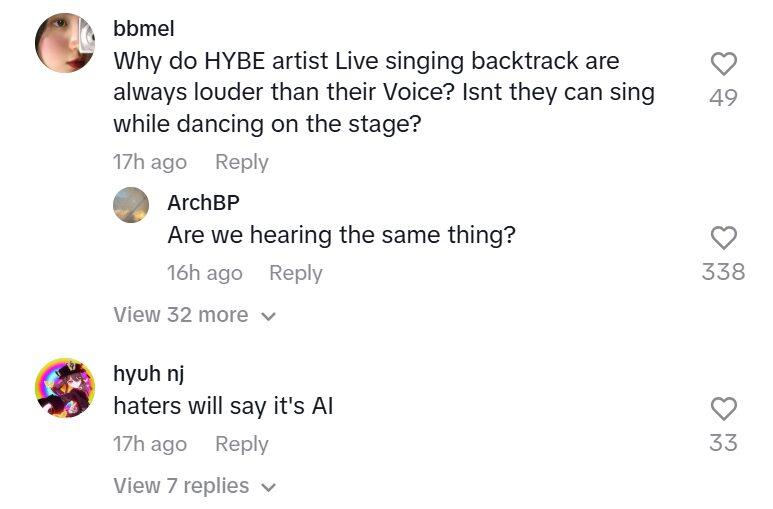Expand View 32 more replies
This screenshot has width=773, height=509.
click(181, 315)
